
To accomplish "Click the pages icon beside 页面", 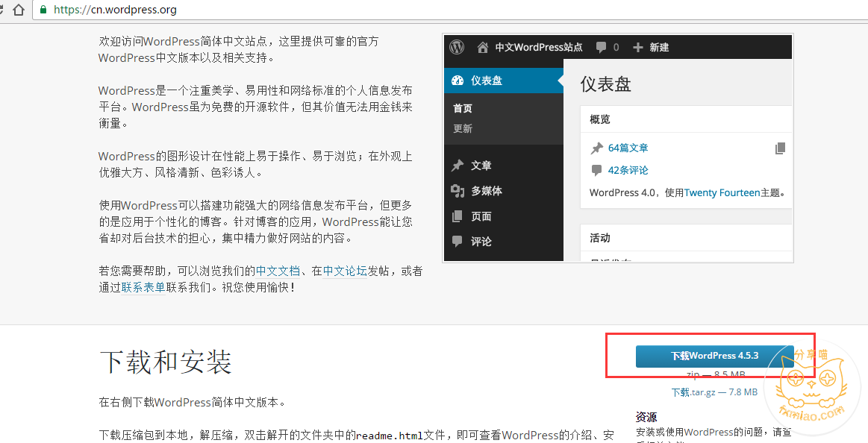I will (458, 216).
